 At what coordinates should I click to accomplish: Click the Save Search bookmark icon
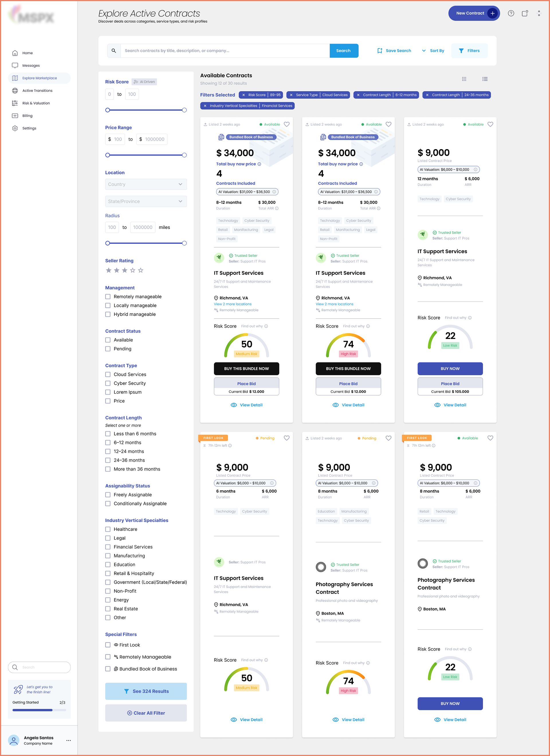point(380,51)
